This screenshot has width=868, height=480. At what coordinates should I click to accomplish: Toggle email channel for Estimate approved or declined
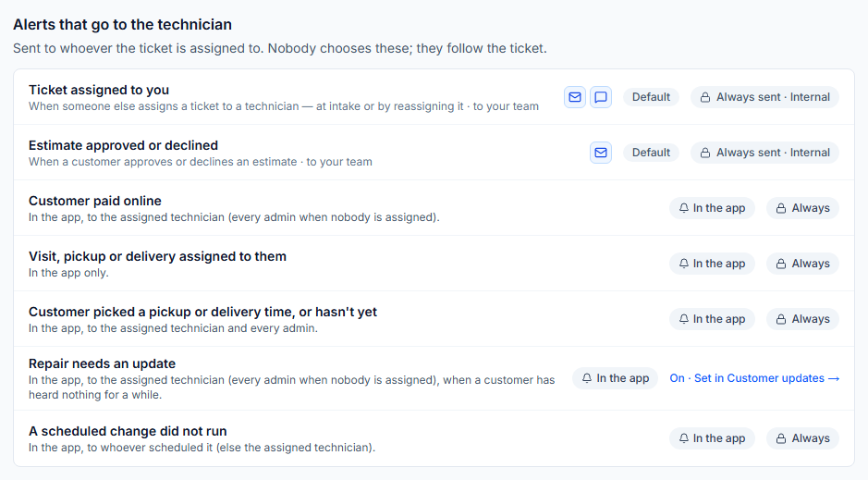tap(601, 153)
